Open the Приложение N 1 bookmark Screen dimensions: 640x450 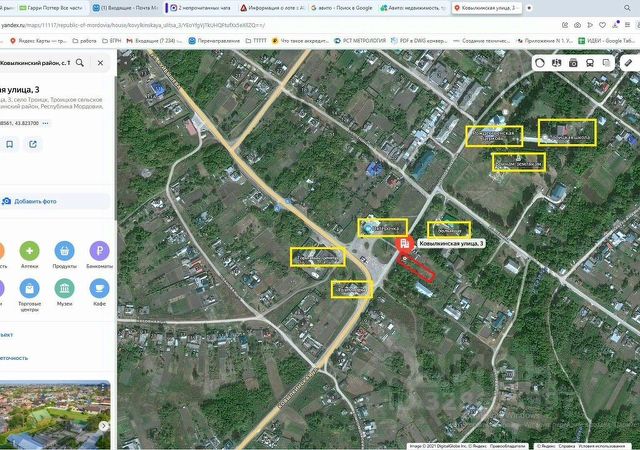click(x=544, y=41)
